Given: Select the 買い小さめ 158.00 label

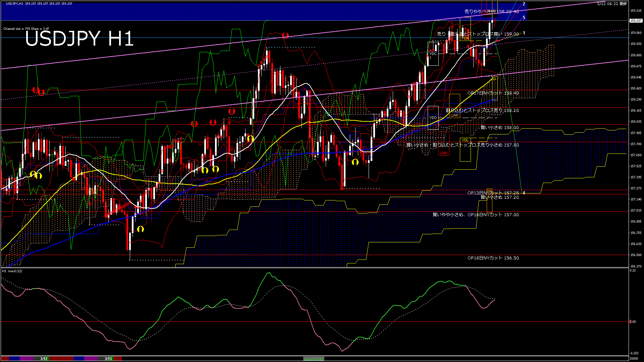Looking at the screenshot, I should click(499, 128).
